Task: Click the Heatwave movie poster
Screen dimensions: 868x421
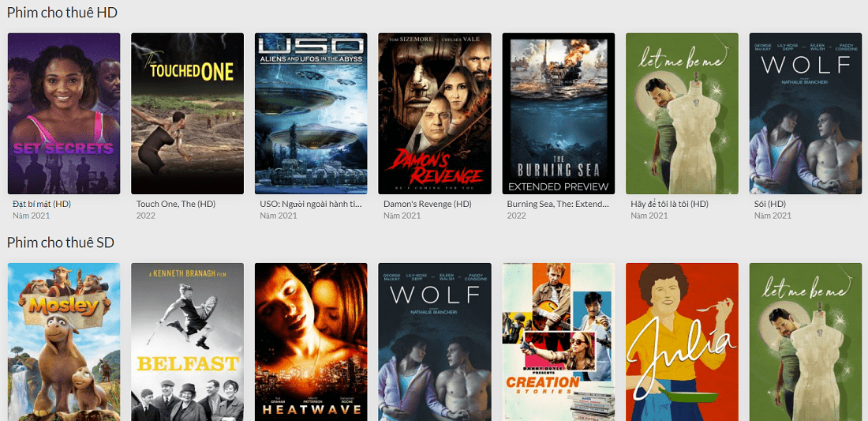Action: (311, 341)
